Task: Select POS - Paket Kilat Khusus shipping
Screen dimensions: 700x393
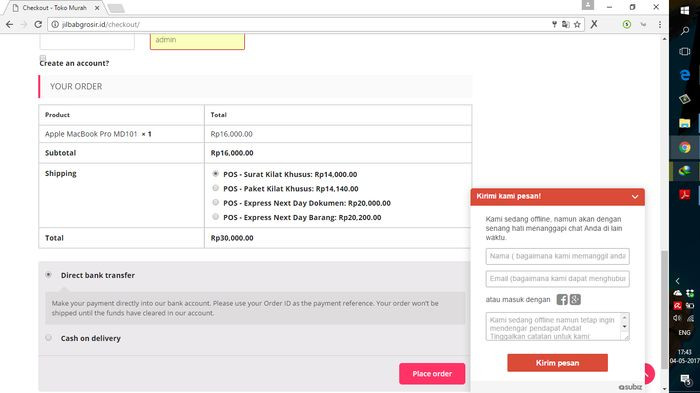Action: coord(216,188)
